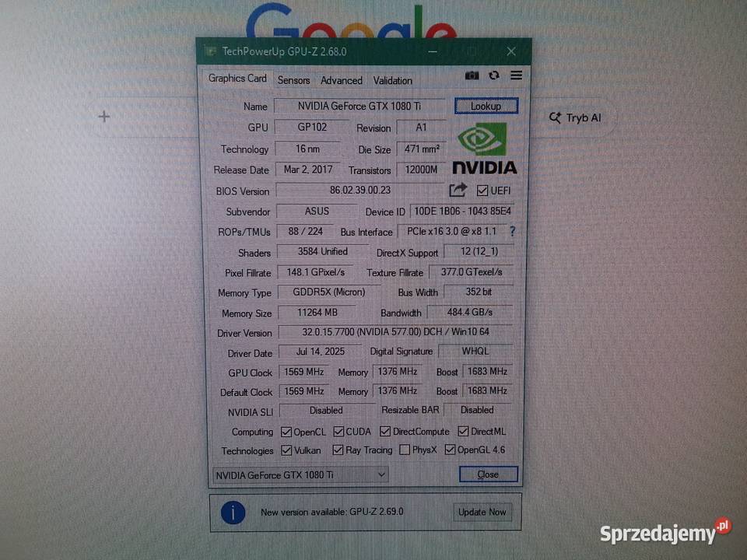The height and width of the screenshot is (560, 747).
Task: Click the Driver Version field 32.0.15.7700
Action: tap(395, 332)
